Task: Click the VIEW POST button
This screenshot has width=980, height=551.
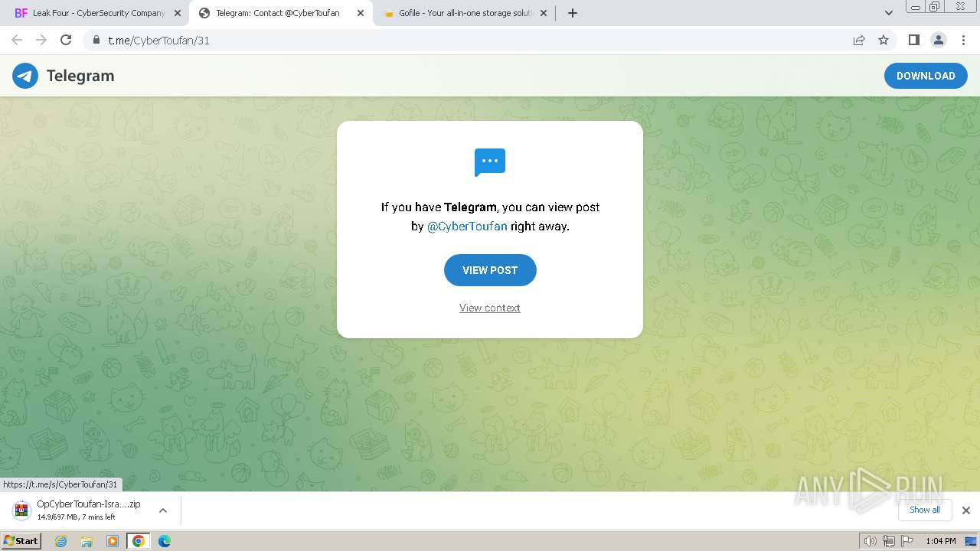Action: pyautogui.click(x=490, y=270)
